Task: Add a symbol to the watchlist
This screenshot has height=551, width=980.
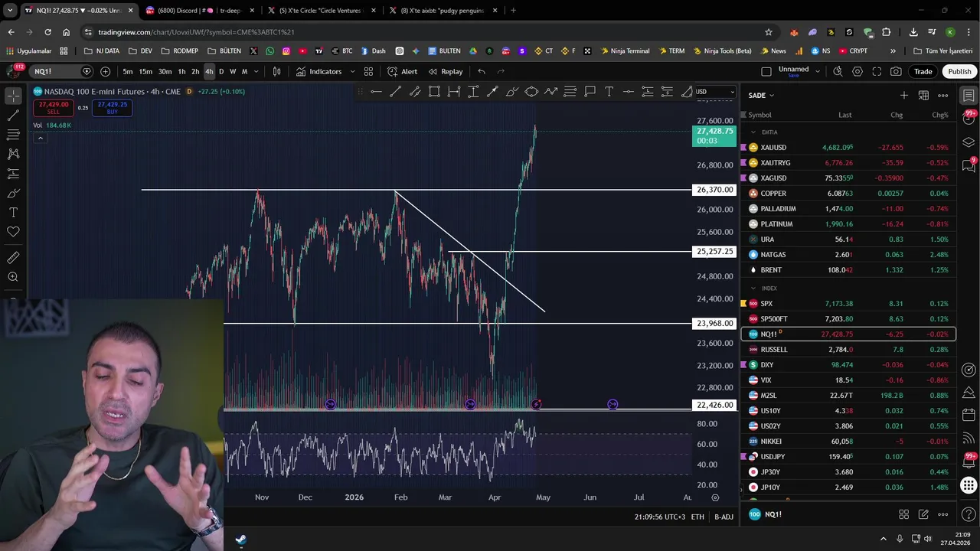Action: (904, 96)
